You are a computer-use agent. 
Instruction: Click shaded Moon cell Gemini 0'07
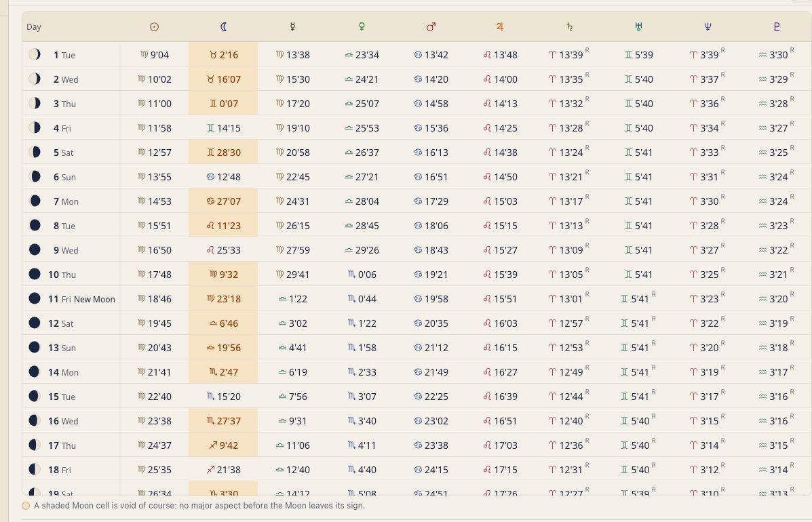point(223,104)
